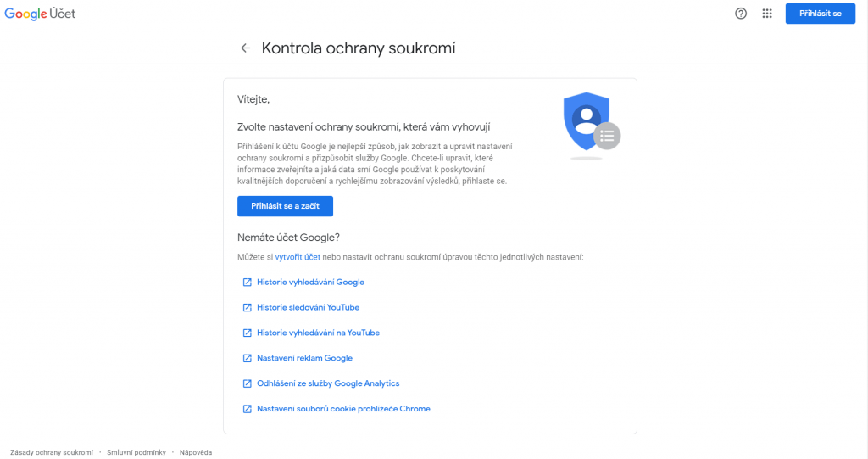Click external-link icon beside Historie vyhledávání Google

247,283
